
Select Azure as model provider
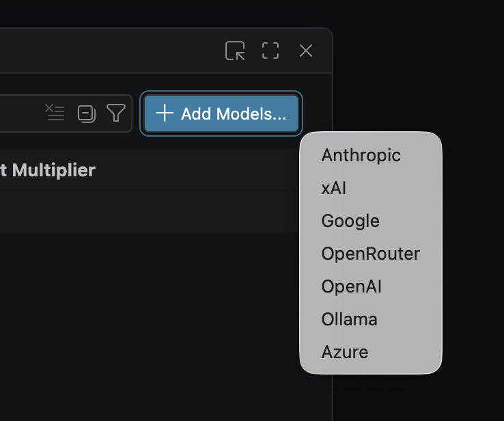[x=344, y=352]
